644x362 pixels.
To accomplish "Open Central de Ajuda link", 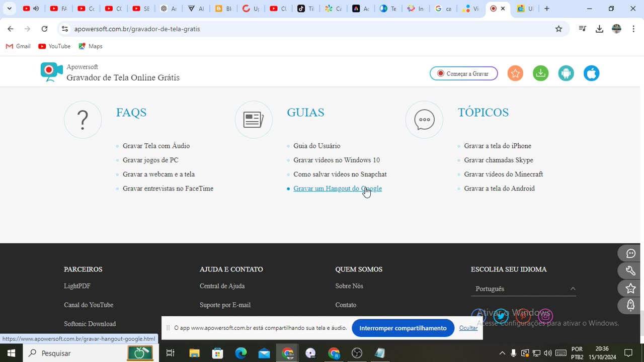I will pos(222,286).
